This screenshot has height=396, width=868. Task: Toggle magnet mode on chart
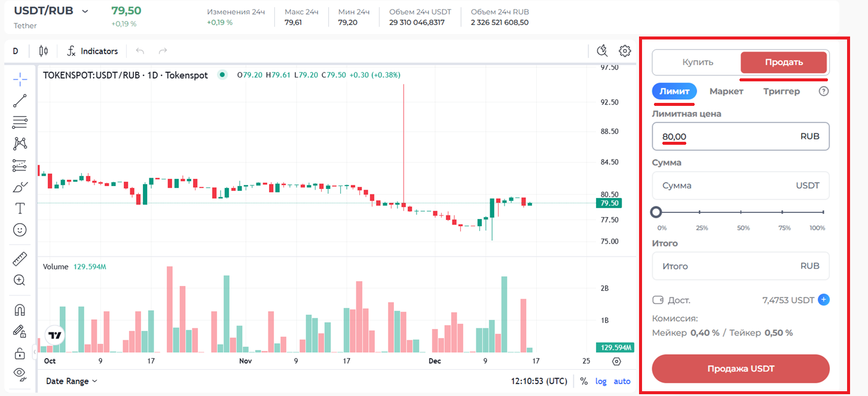point(20,310)
